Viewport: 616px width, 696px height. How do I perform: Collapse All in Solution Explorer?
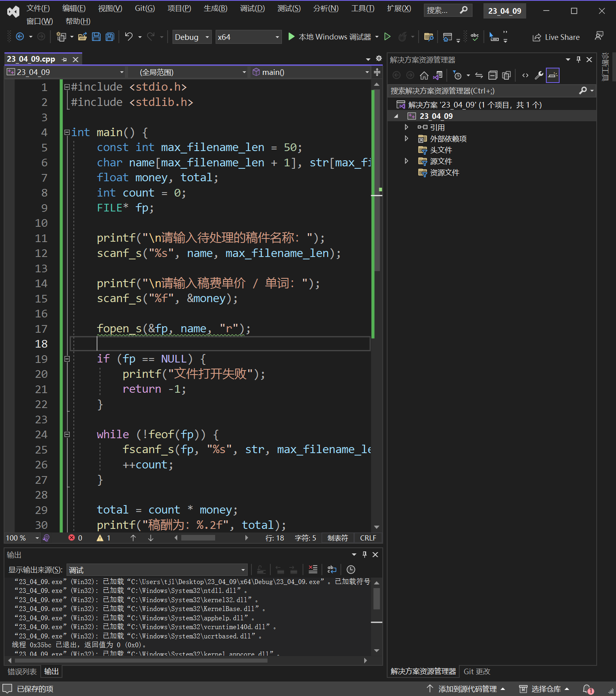493,75
